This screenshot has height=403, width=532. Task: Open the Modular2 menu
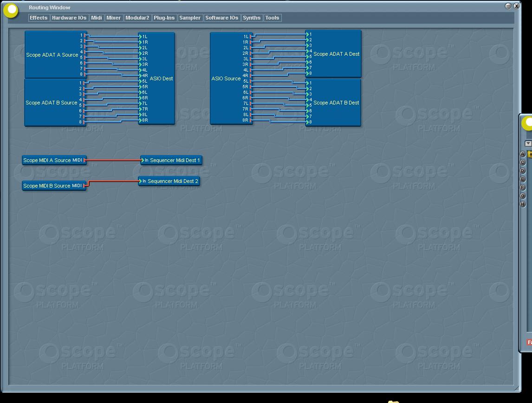click(x=137, y=18)
